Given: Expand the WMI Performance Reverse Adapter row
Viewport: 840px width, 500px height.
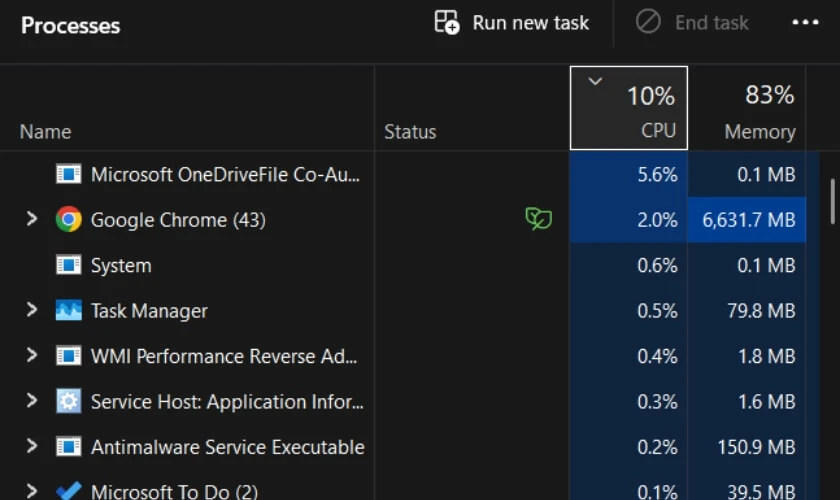Looking at the screenshot, I should pos(32,355).
